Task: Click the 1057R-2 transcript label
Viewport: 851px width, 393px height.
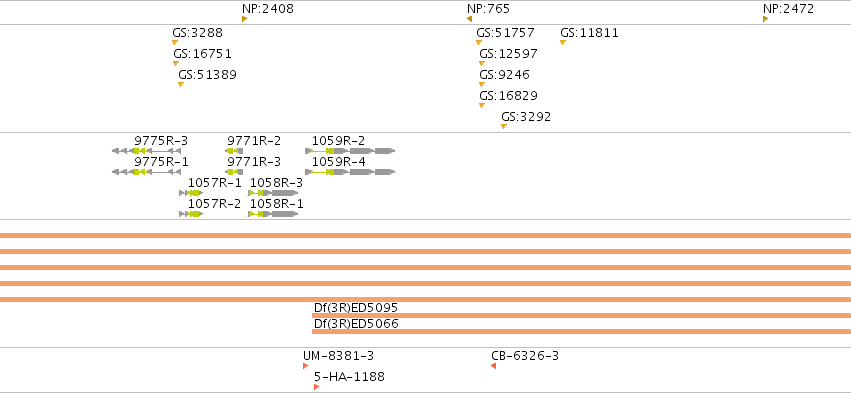Action: (214, 204)
